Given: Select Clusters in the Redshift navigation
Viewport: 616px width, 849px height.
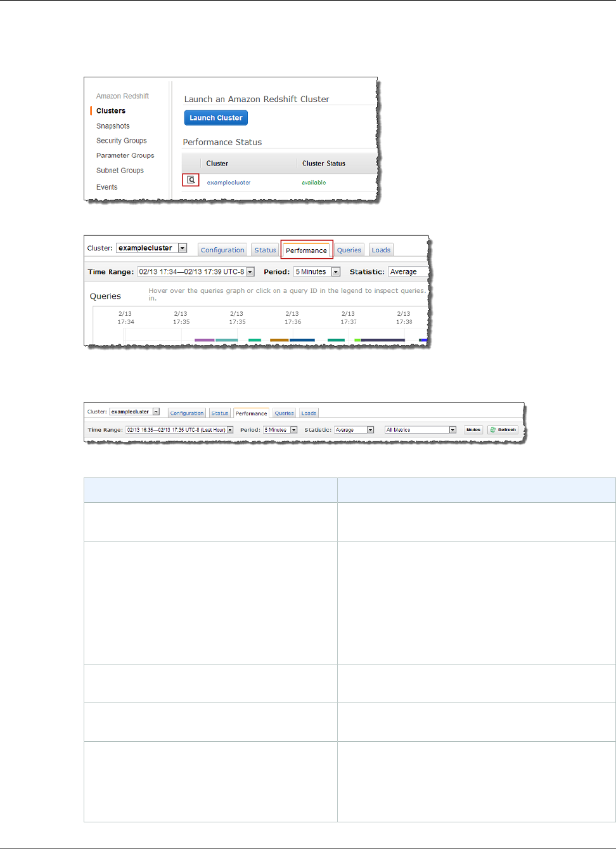Looking at the screenshot, I should 111,111.
